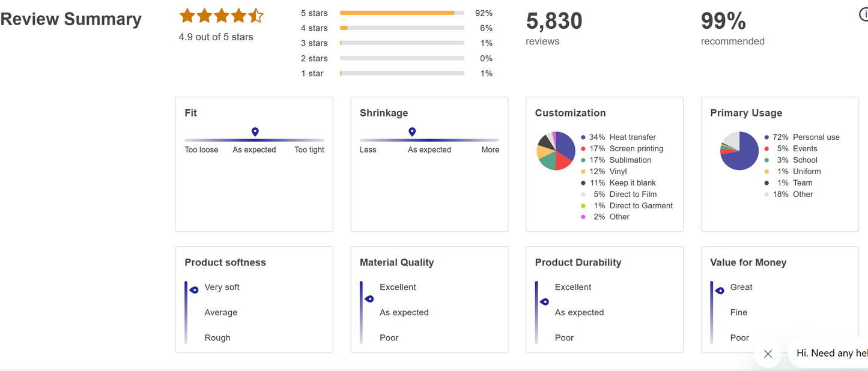Filter reviews by 5 stars bar
Image resolution: width=868 pixels, height=371 pixels.
[x=401, y=13]
